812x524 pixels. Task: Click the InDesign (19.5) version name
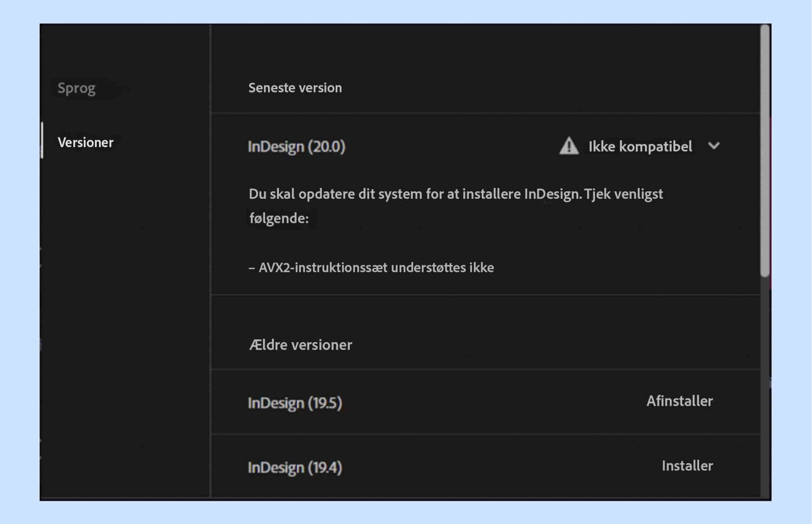tap(294, 403)
